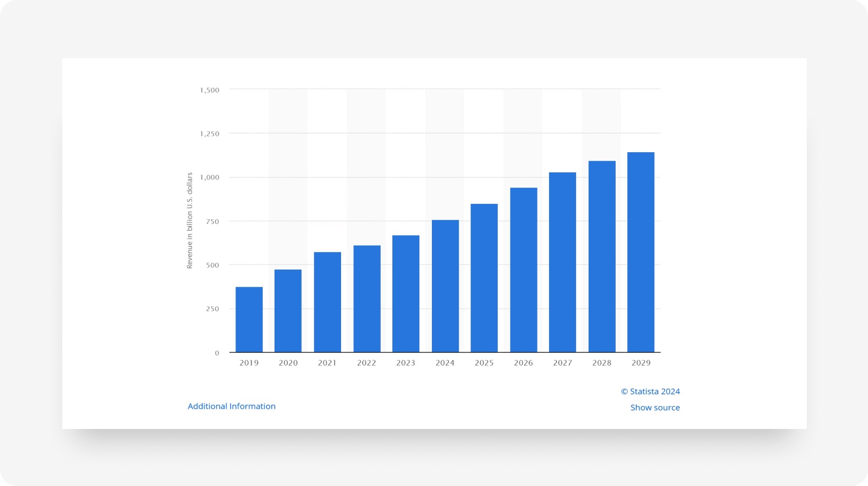Click the 750 value on the y-axis

click(213, 221)
